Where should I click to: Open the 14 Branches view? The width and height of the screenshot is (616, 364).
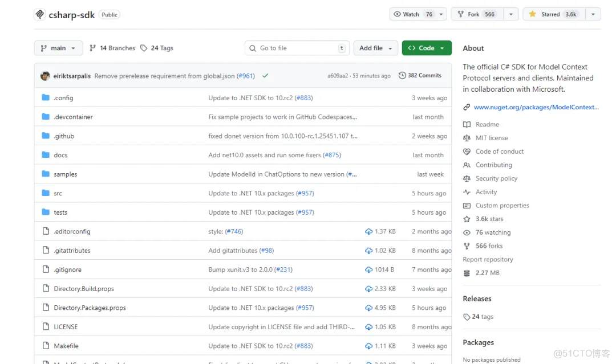[x=112, y=48]
